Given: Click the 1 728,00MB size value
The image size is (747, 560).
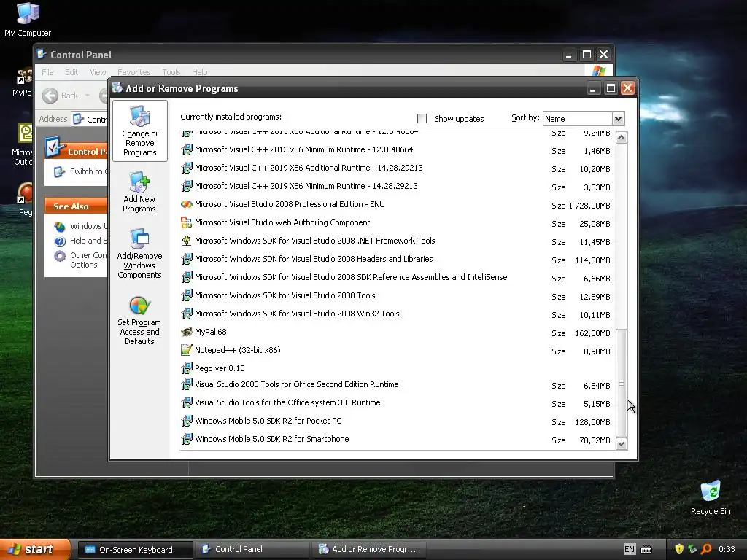Looking at the screenshot, I should coord(589,206).
